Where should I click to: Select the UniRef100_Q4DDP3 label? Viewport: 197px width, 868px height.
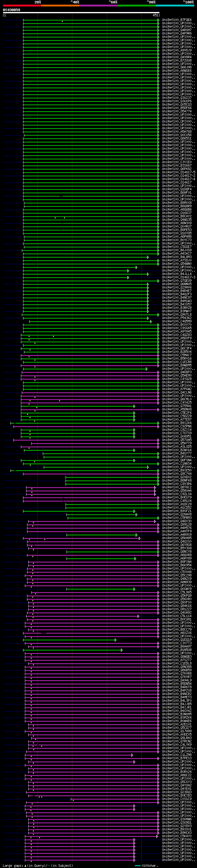pos(177,372)
